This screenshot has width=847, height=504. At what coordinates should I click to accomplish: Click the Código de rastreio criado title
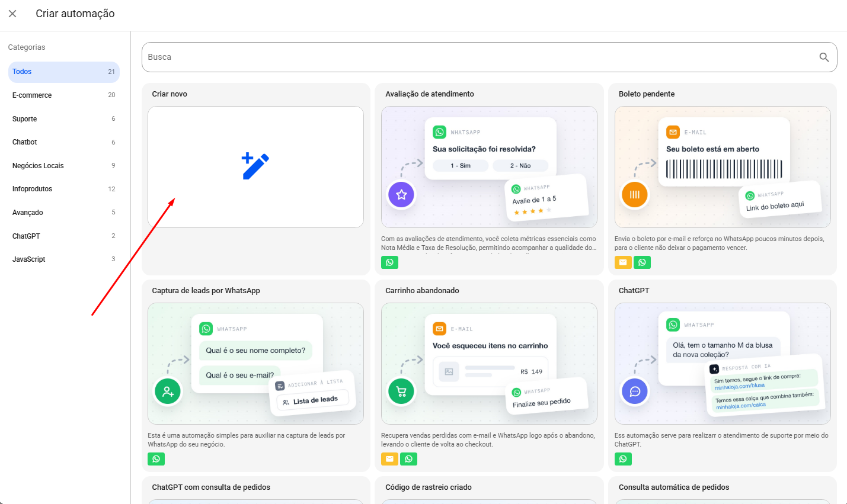pyautogui.click(x=429, y=487)
